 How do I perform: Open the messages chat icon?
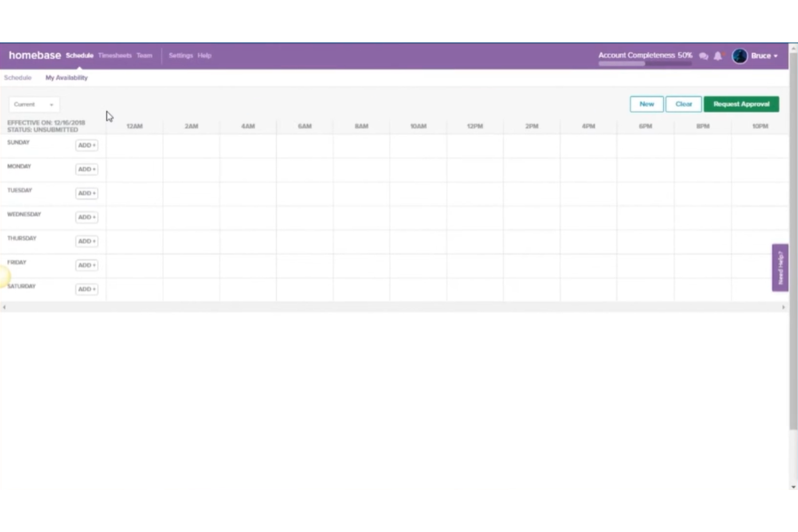704,56
